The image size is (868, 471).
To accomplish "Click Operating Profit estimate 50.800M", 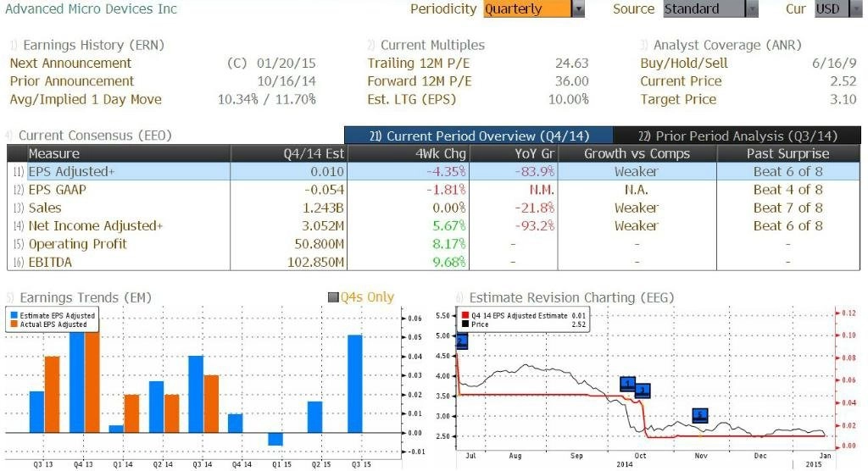I will click(x=319, y=244).
